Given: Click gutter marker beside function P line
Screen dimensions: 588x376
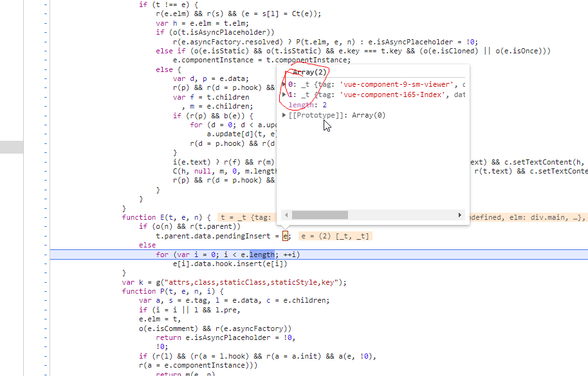Looking at the screenshot, I should (x=46, y=291).
